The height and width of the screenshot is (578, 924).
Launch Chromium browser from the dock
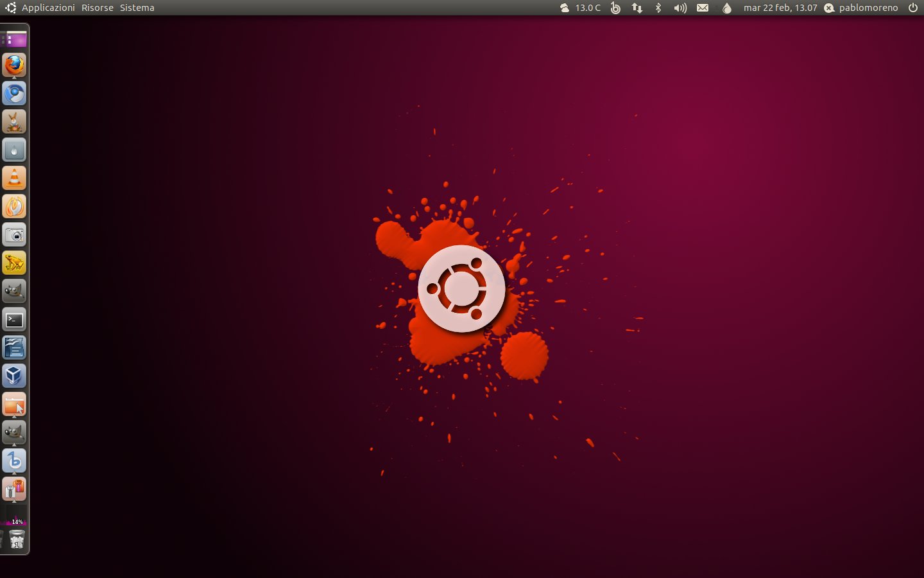14,94
